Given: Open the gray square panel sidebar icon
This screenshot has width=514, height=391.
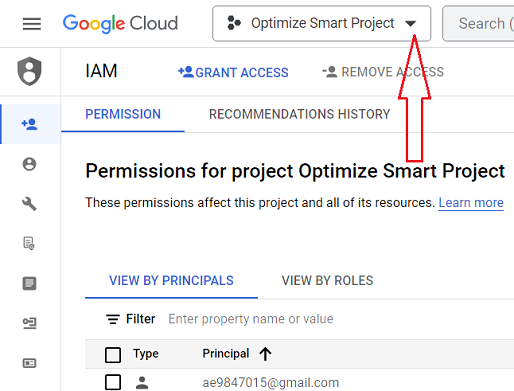Looking at the screenshot, I should click(29, 284).
